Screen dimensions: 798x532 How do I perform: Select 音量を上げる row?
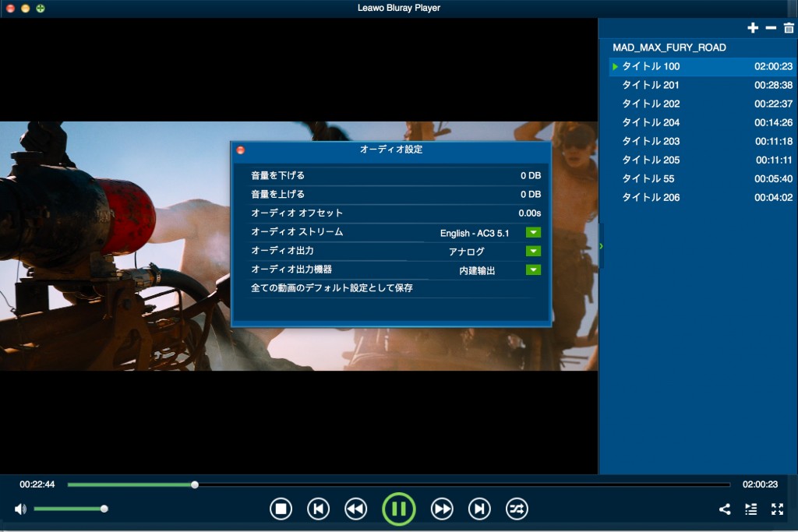pos(392,194)
